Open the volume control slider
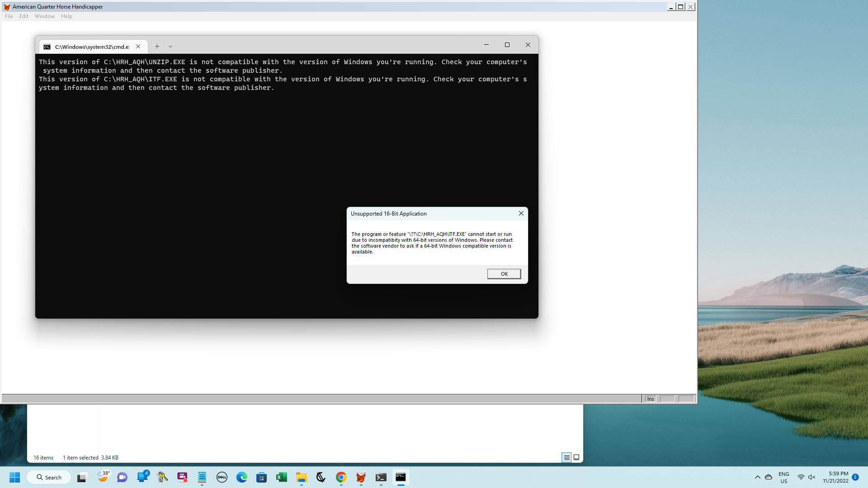Screen dimensions: 868x488 pyautogui.click(x=811, y=477)
